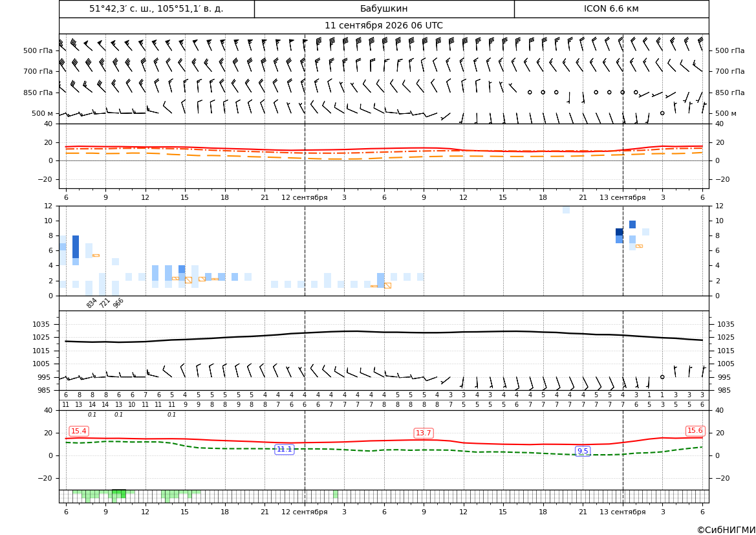Select the Бабушкин station title cell
Screen dimensions: 756x535
pos(384,8)
